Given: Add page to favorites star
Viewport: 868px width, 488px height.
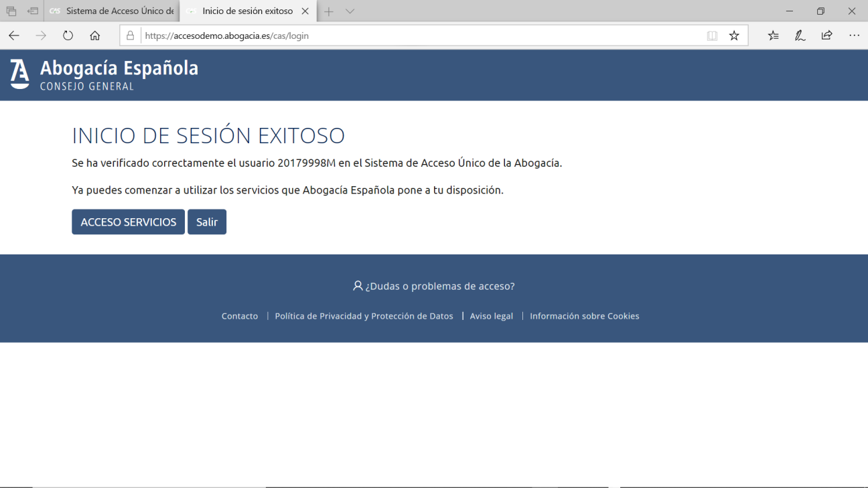Looking at the screenshot, I should click(734, 35).
